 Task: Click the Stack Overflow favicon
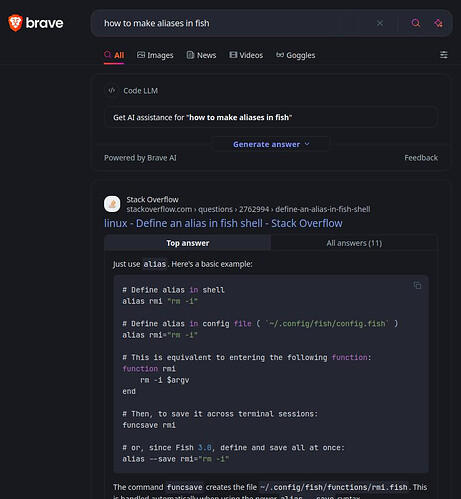pos(112,204)
